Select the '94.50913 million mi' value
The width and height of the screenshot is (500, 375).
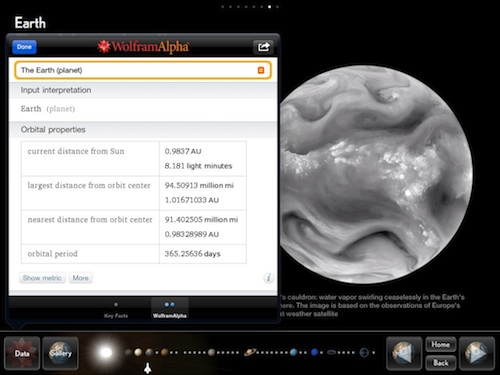tap(199, 185)
